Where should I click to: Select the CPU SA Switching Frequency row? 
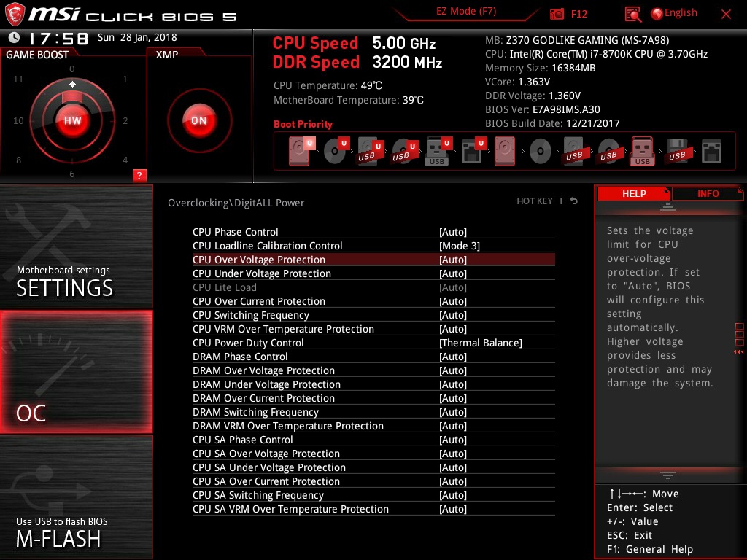(x=373, y=495)
